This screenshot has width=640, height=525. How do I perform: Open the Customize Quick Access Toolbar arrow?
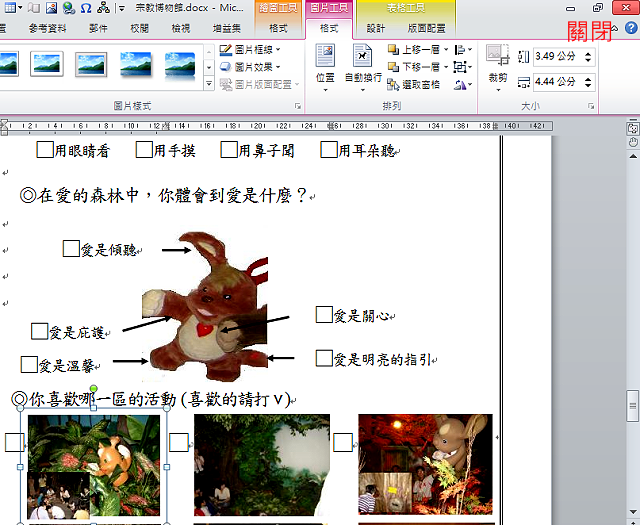(x=121, y=8)
